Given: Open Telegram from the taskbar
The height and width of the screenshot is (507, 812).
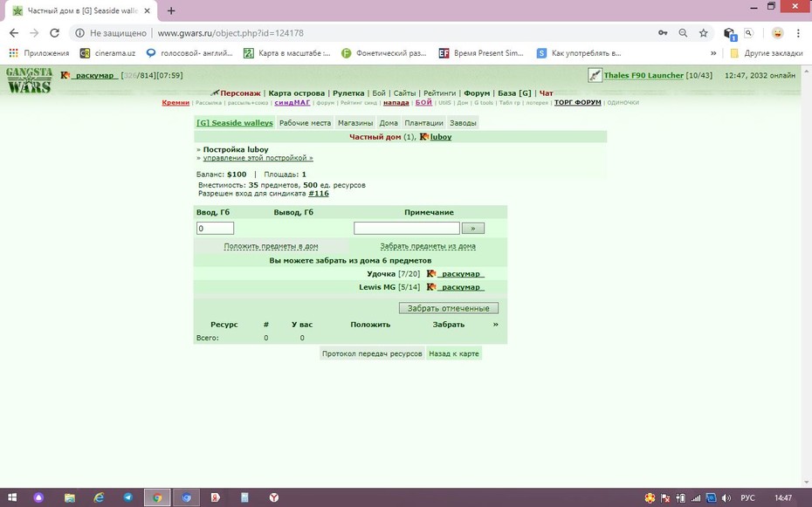Looking at the screenshot, I should click(x=127, y=497).
